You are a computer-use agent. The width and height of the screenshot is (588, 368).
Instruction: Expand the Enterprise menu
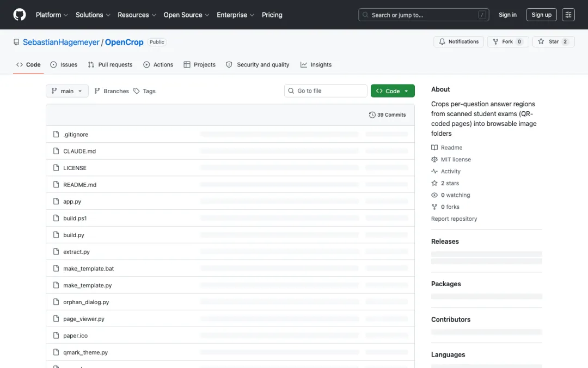click(235, 15)
